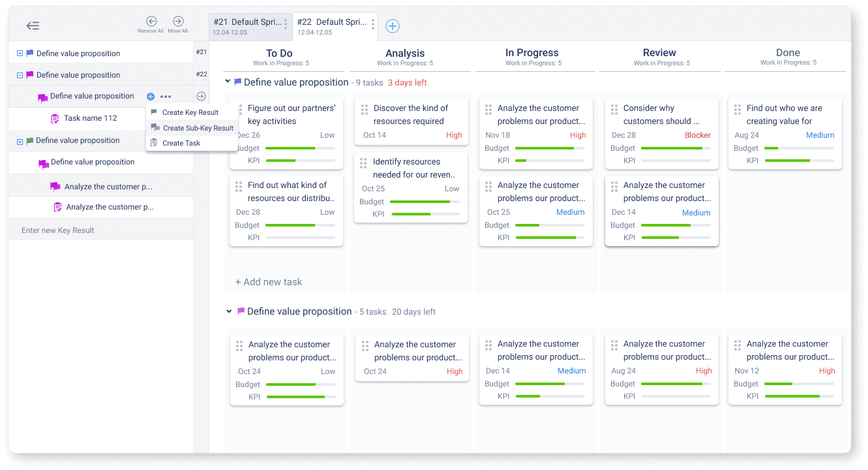Click the Move All arrow icon
Image resolution: width=868 pixels, height=470 pixels.
[x=178, y=22]
